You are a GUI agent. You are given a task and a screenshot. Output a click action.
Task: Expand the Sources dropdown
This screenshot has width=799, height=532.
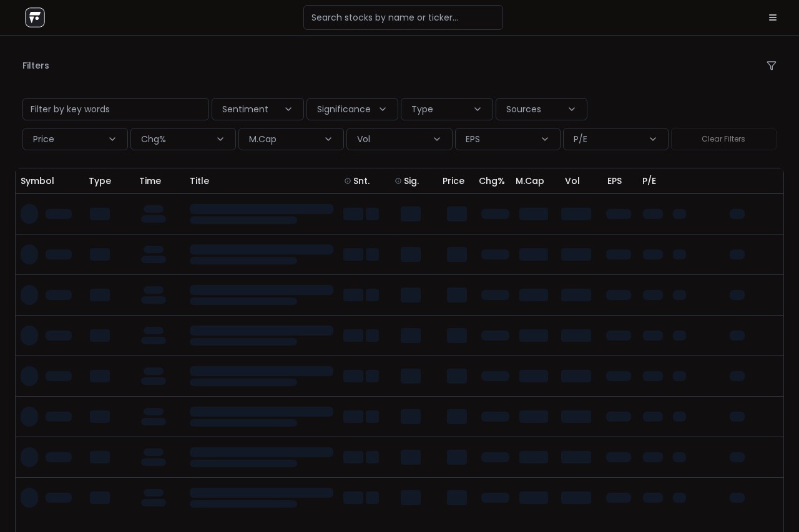(541, 109)
